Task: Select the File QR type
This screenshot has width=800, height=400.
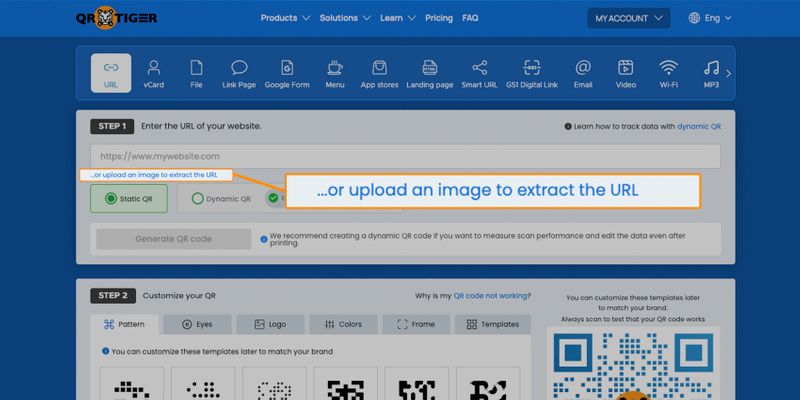Action: click(x=196, y=73)
